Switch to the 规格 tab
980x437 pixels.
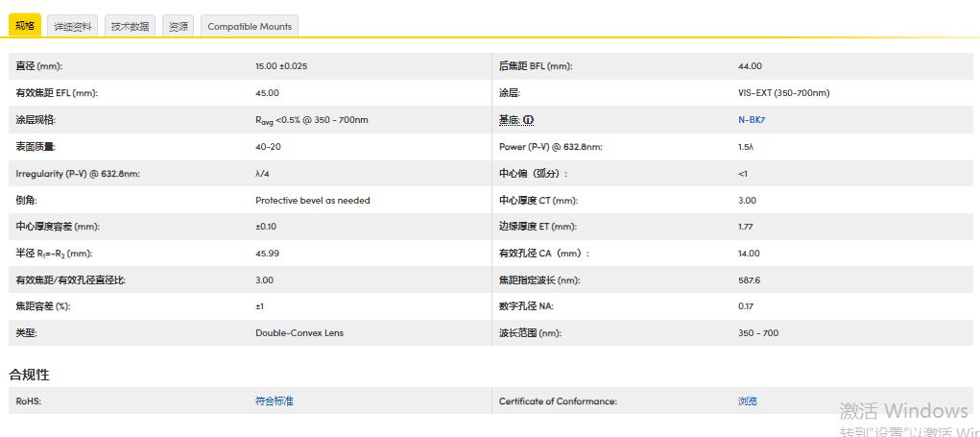(25, 26)
